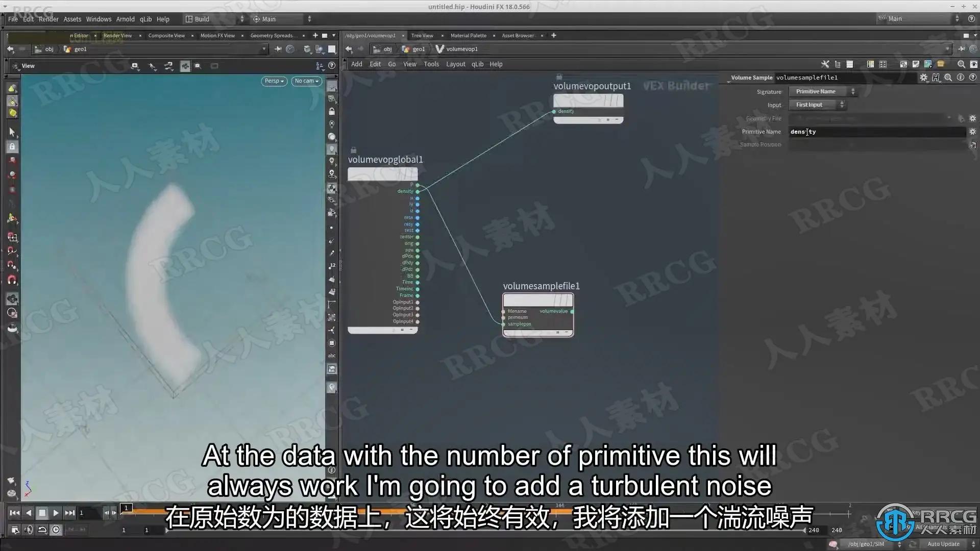
Task: Click the magnet snapping icon in left toolbar
Action: click(x=12, y=280)
